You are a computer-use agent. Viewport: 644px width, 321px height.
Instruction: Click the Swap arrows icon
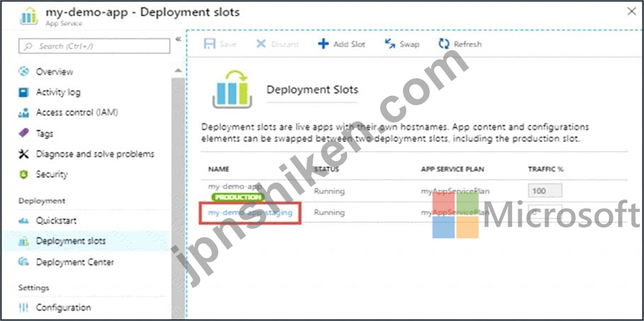tap(390, 44)
